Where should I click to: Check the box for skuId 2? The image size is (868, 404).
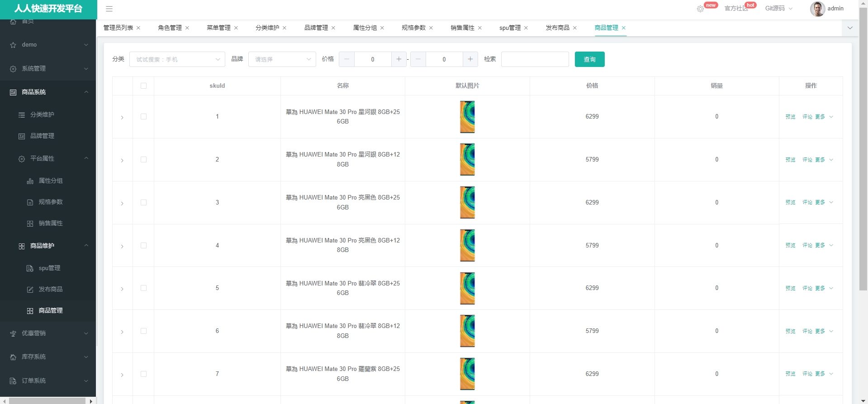click(x=144, y=160)
